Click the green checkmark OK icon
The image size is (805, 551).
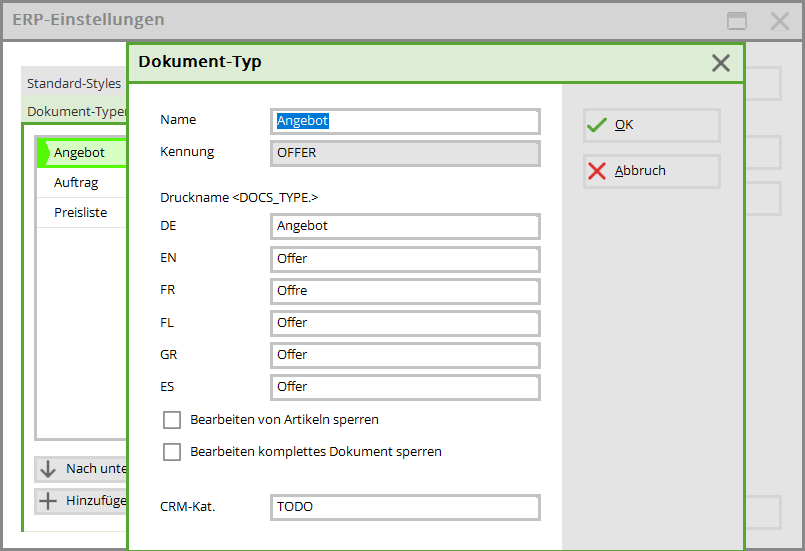(x=597, y=125)
